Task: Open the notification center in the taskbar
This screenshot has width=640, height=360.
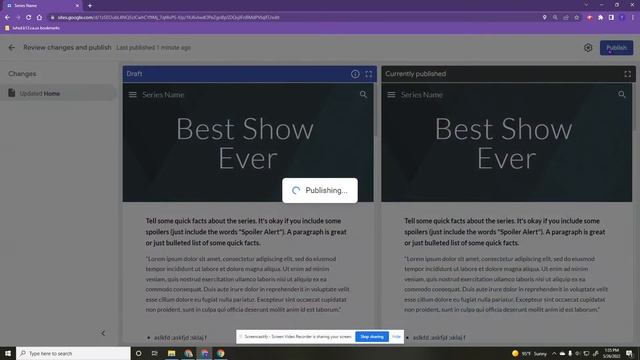Action: coord(630,353)
